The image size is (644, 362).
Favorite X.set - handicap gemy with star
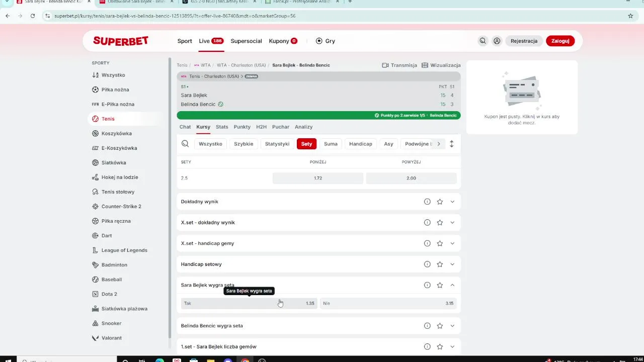[x=440, y=243]
